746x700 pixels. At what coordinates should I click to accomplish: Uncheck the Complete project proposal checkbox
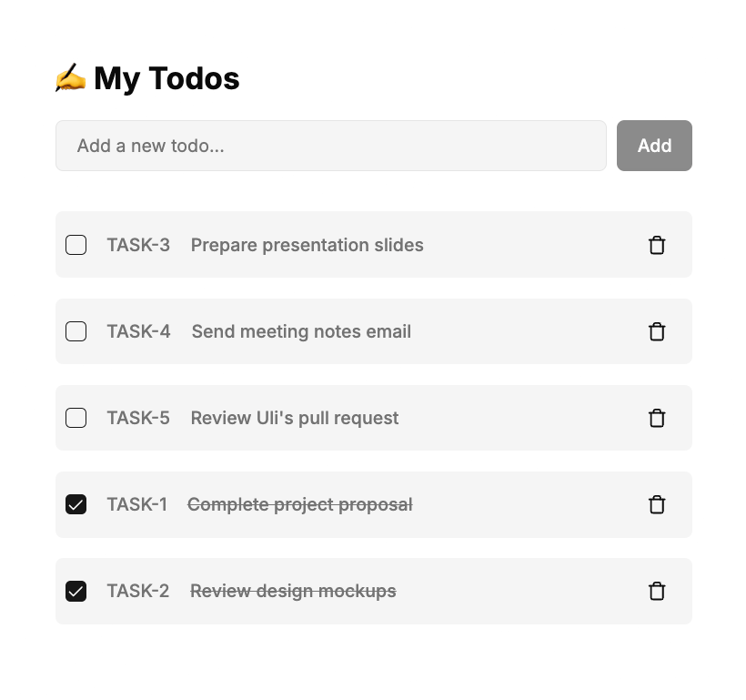click(x=76, y=504)
